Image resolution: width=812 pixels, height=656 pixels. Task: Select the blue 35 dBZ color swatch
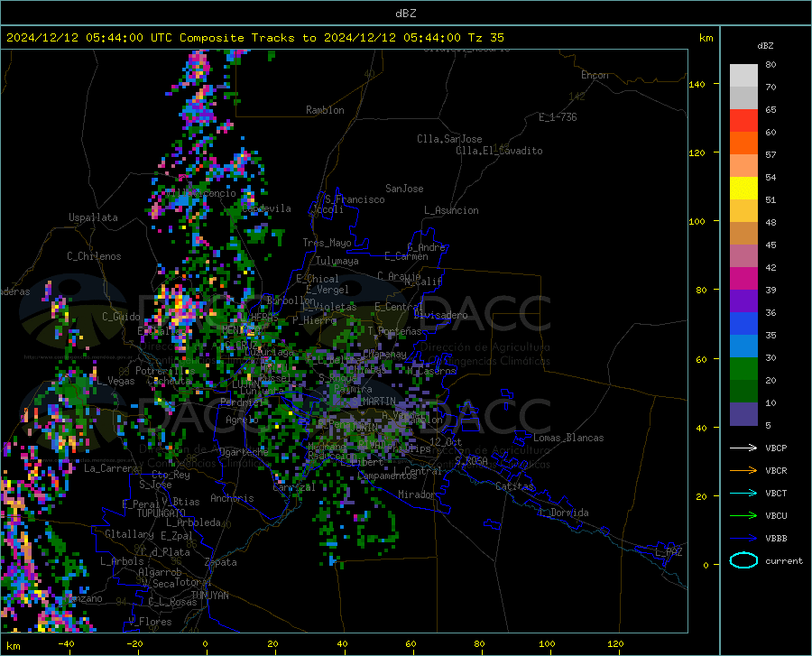pyautogui.click(x=743, y=324)
